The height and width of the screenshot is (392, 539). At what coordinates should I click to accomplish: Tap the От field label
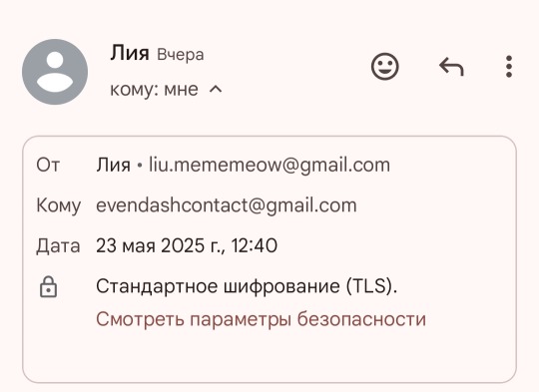(x=48, y=165)
